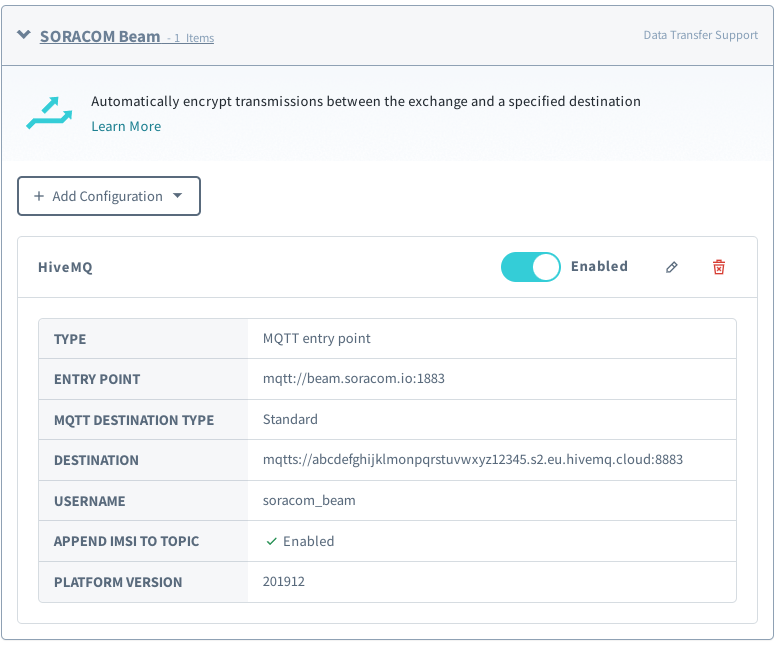Click the Platform Version value 201912
The image size is (779, 645).
point(284,581)
